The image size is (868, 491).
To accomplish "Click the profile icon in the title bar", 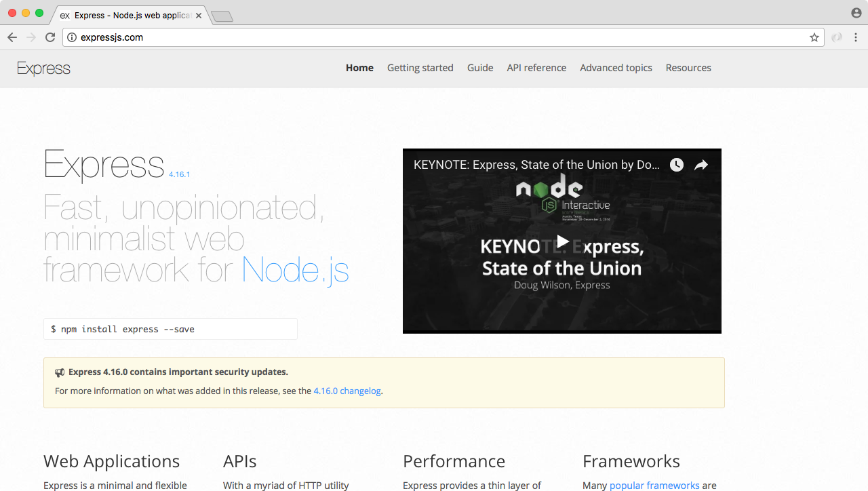I will [x=856, y=13].
